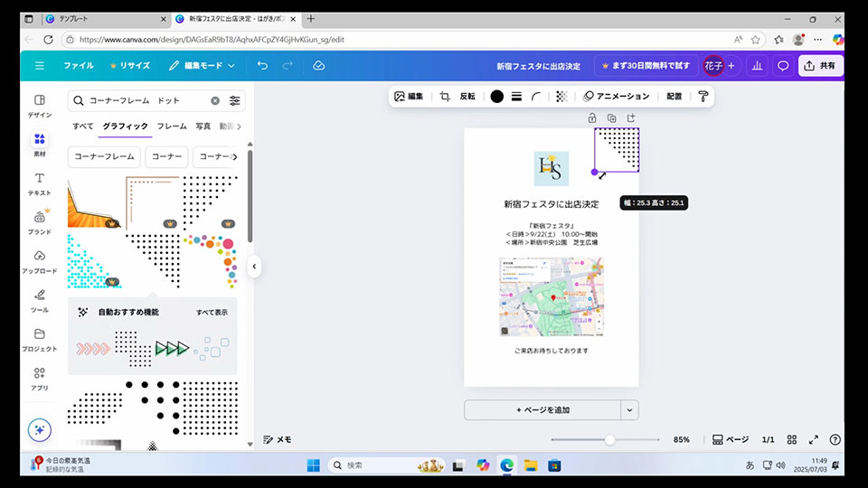868x488 pixels.
Task: Open the search filter sliders icon
Action: (235, 100)
